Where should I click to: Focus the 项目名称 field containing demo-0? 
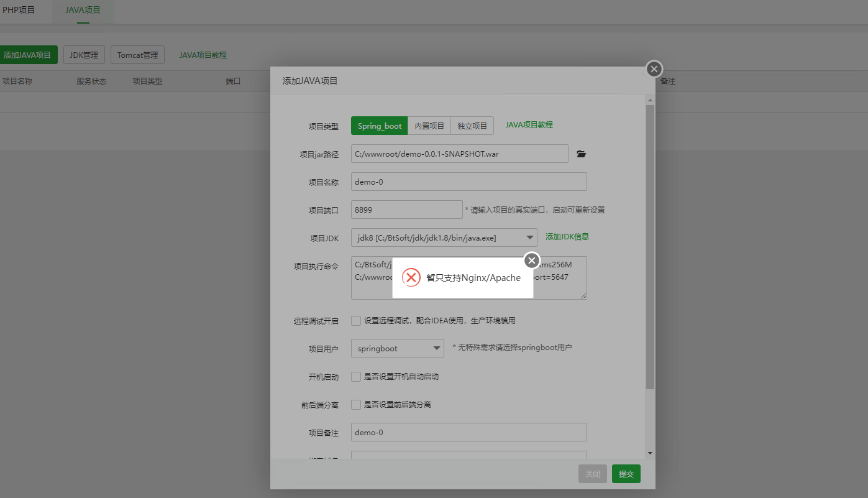click(x=469, y=182)
